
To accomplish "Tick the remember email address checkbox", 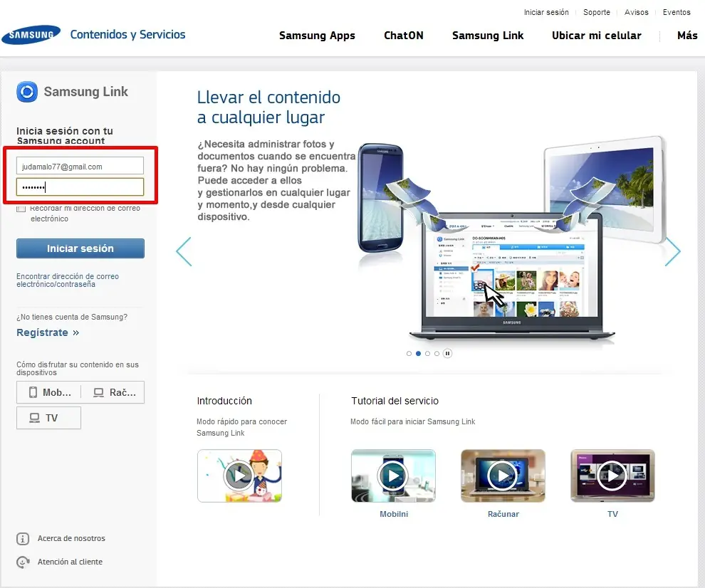I will 21,209.
